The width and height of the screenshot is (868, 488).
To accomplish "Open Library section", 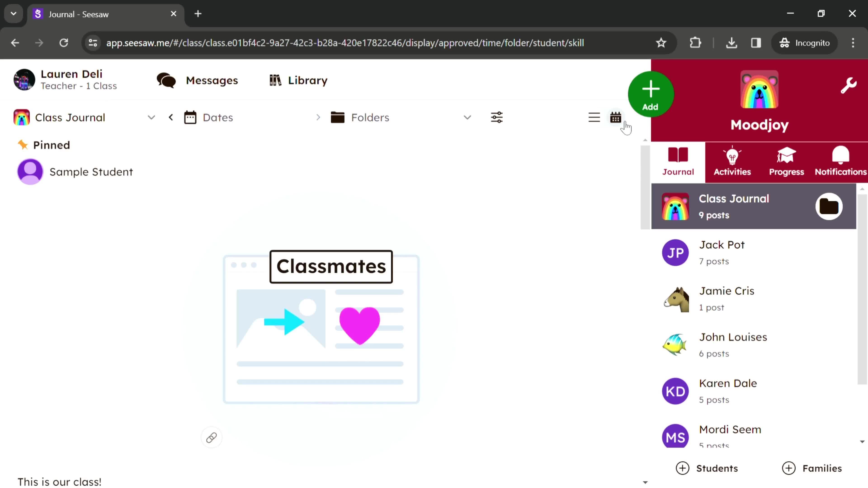I will click(x=298, y=80).
